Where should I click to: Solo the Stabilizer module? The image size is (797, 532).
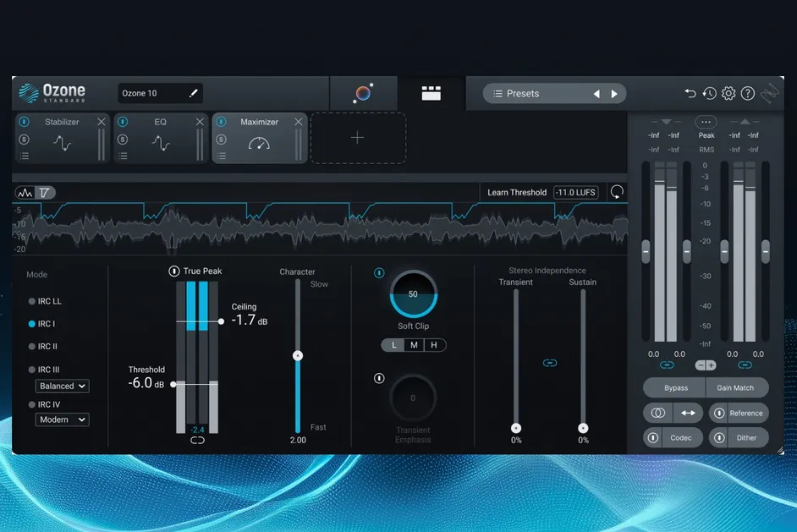point(24,140)
